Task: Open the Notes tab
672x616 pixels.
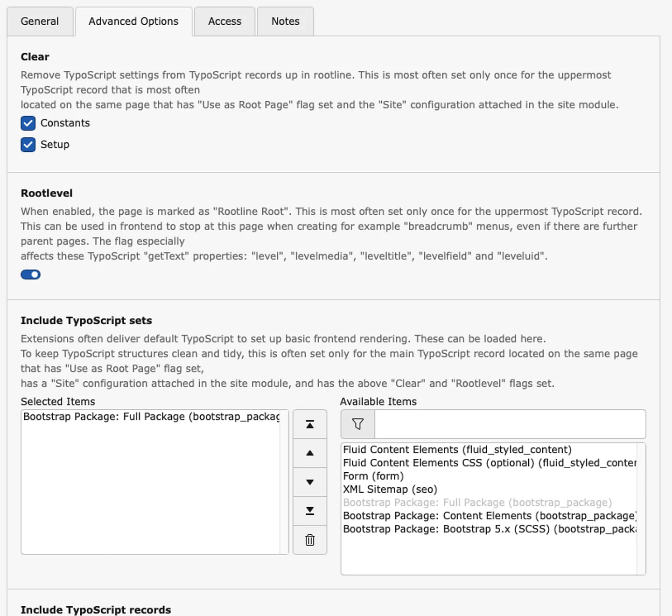Action: (285, 21)
